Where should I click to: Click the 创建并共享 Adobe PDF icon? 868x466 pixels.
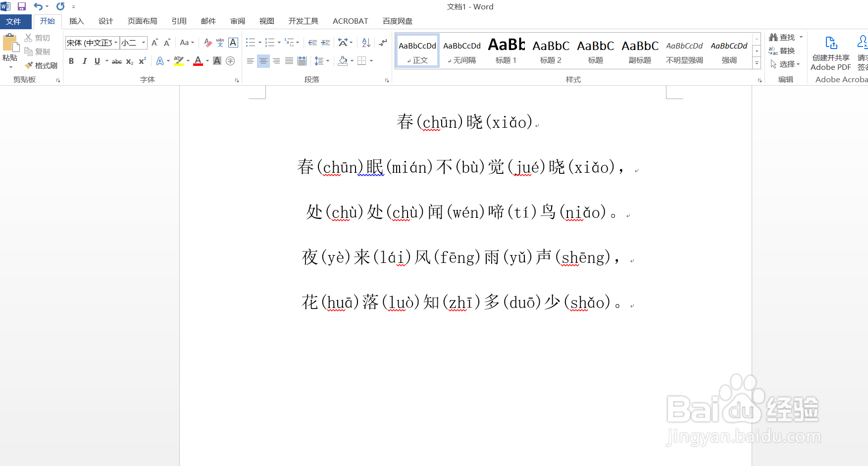pyautogui.click(x=831, y=53)
